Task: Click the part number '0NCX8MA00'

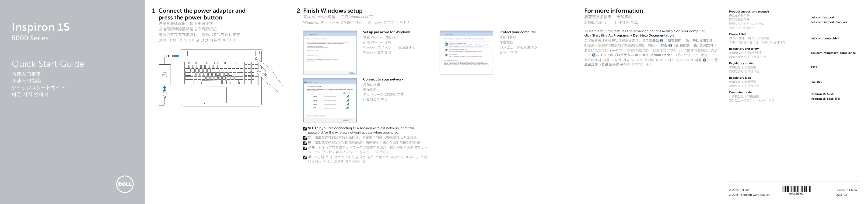Action: click(796, 194)
